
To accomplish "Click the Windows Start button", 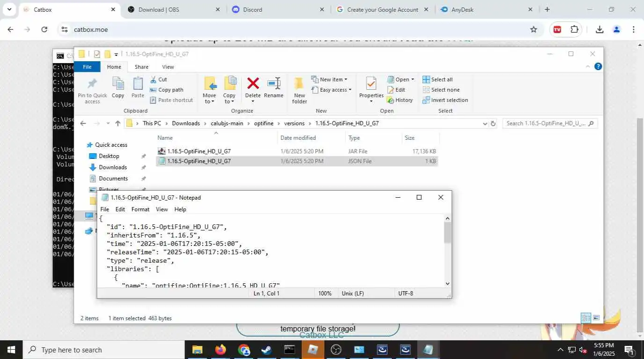I will pos(11,350).
